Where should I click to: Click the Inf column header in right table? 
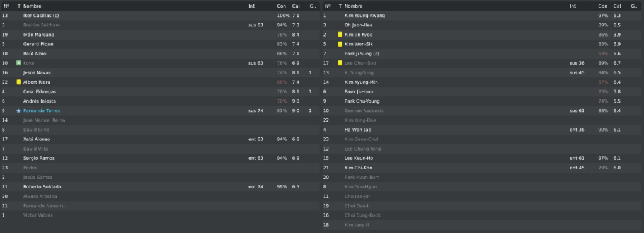pyautogui.click(x=573, y=6)
